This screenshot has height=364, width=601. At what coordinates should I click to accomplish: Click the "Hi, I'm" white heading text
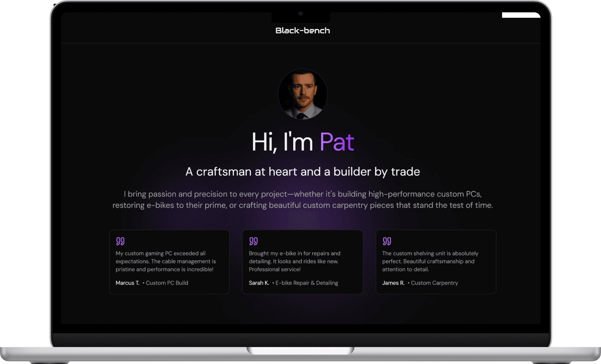pos(282,142)
